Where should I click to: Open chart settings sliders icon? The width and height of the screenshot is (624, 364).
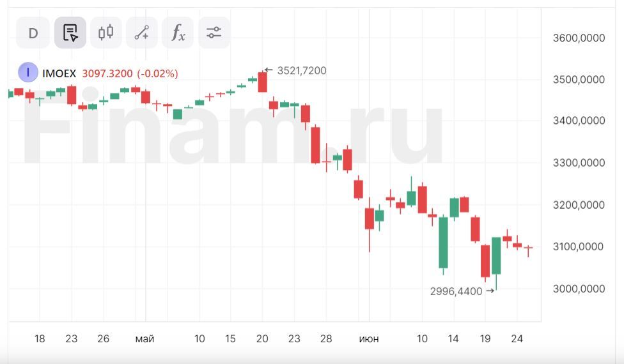click(x=214, y=33)
